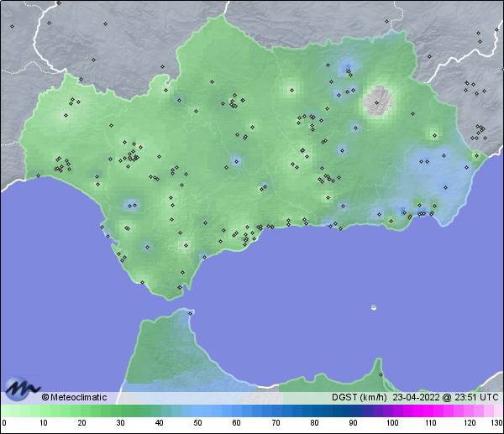Select the Ceuta station marker on the African tip

pos(191,313)
